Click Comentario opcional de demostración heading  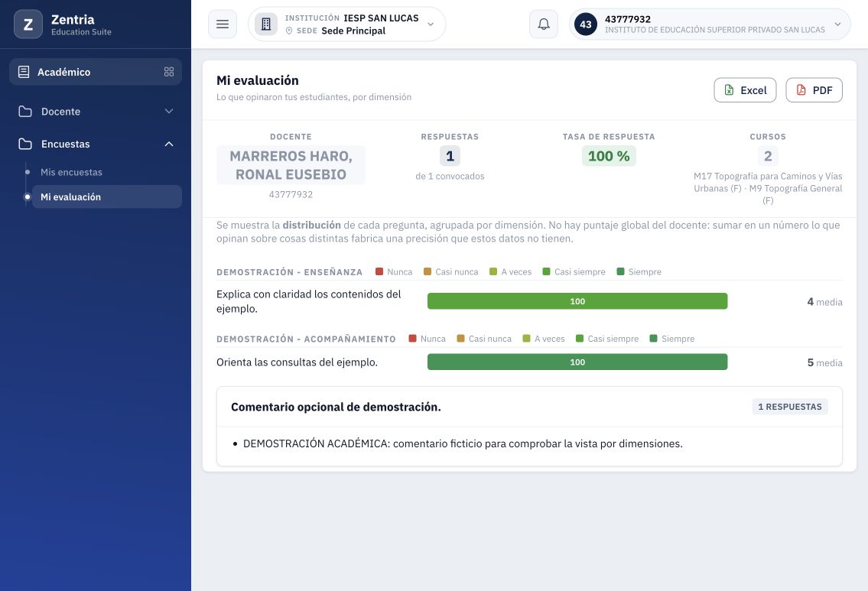[x=336, y=407]
